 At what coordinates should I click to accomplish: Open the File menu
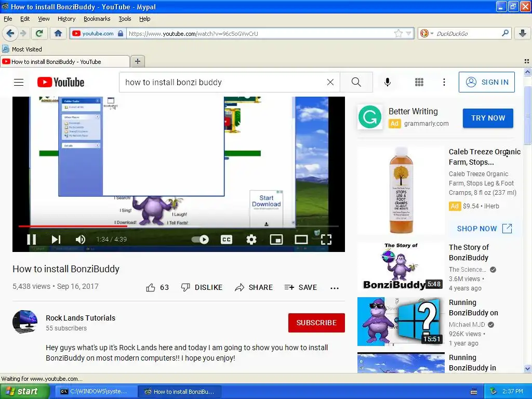pos(8,19)
